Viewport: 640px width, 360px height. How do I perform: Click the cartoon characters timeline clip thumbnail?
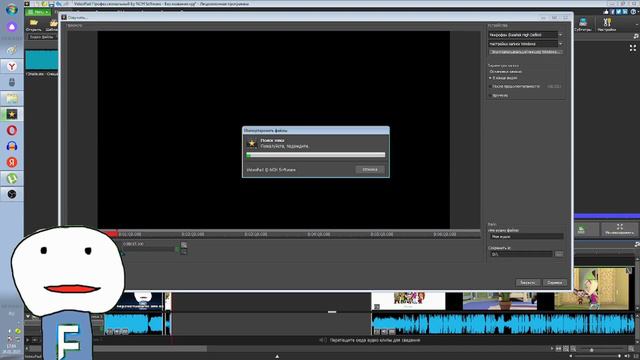point(409,301)
